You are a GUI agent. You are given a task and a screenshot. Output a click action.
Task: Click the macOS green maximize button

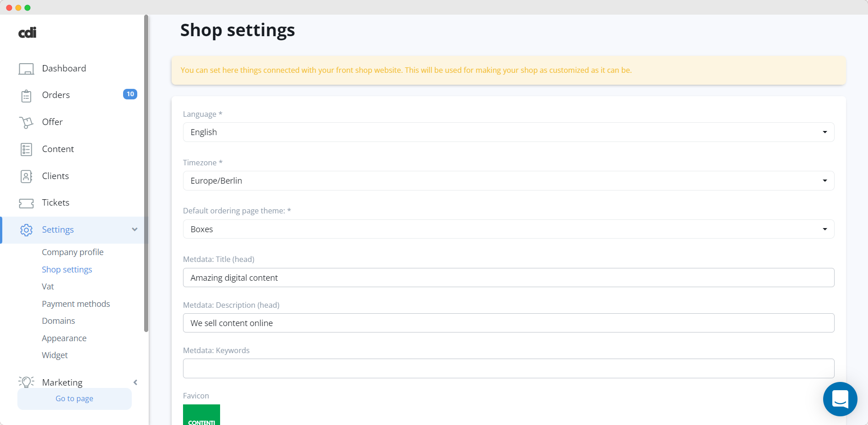pos(27,8)
